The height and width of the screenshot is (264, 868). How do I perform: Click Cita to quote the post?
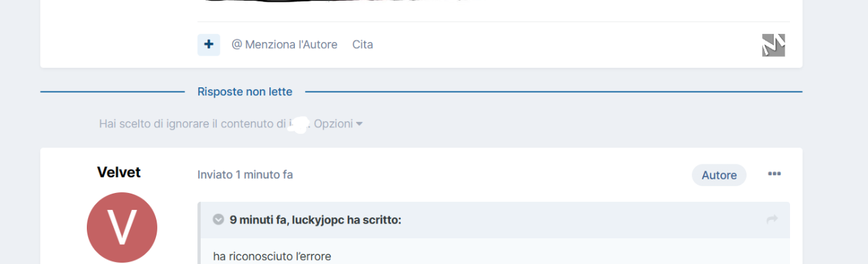(x=363, y=45)
